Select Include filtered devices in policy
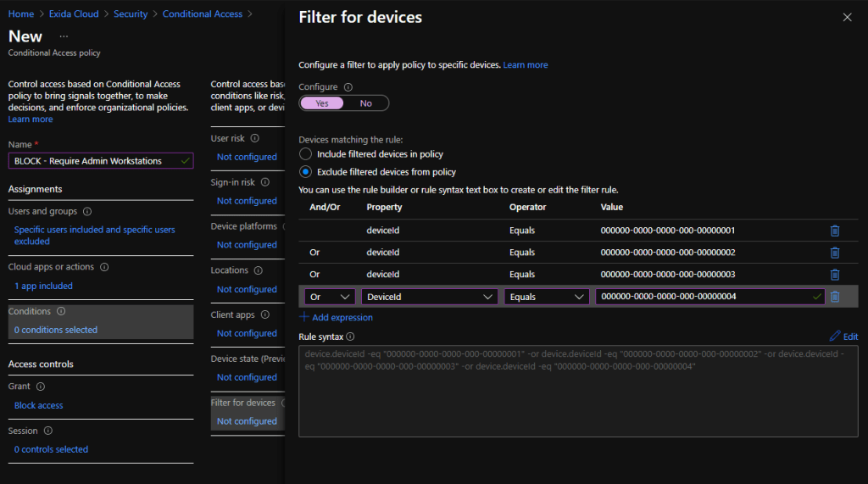 click(x=306, y=154)
